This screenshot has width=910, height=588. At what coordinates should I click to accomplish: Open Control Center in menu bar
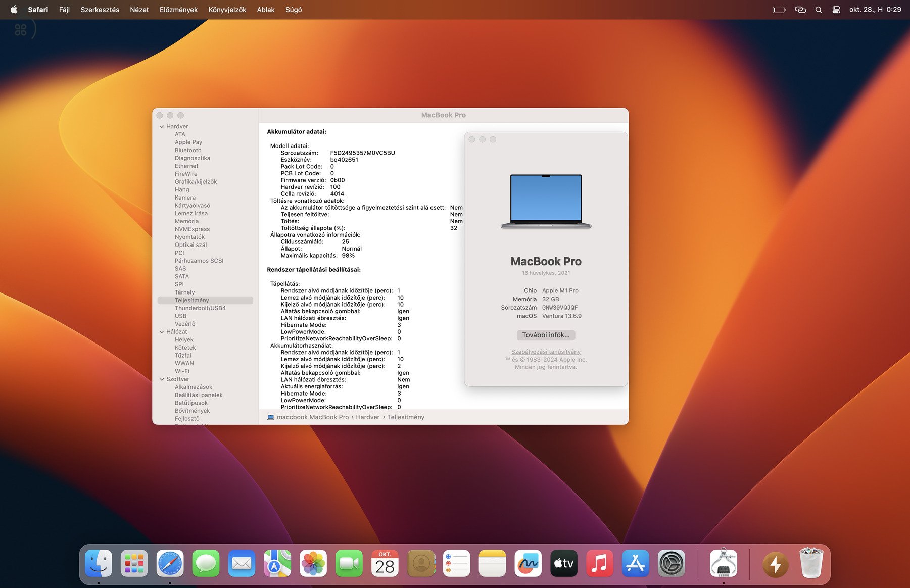pyautogui.click(x=836, y=10)
